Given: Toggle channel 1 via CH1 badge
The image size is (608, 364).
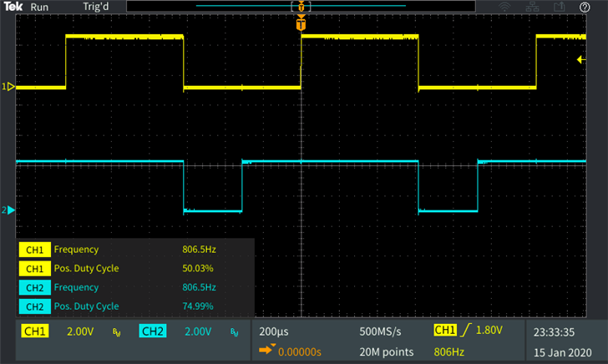Looking at the screenshot, I should coord(36,331).
